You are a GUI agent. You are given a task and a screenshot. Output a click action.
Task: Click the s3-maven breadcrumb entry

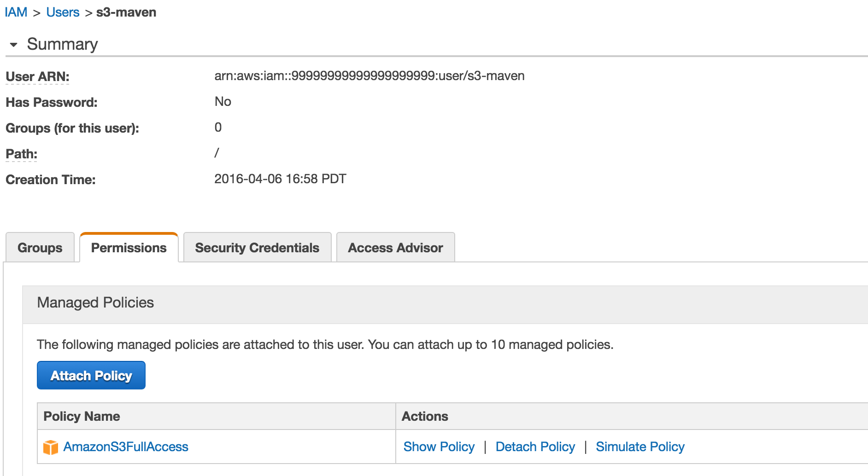(x=126, y=12)
